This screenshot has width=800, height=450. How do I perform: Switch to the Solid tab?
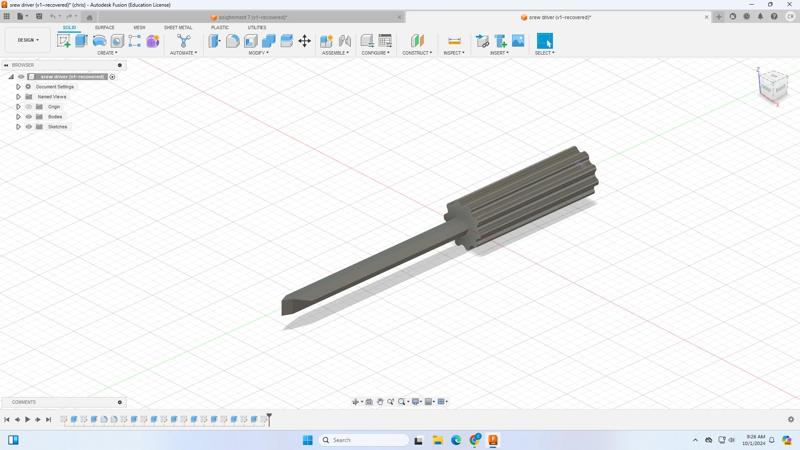click(69, 28)
